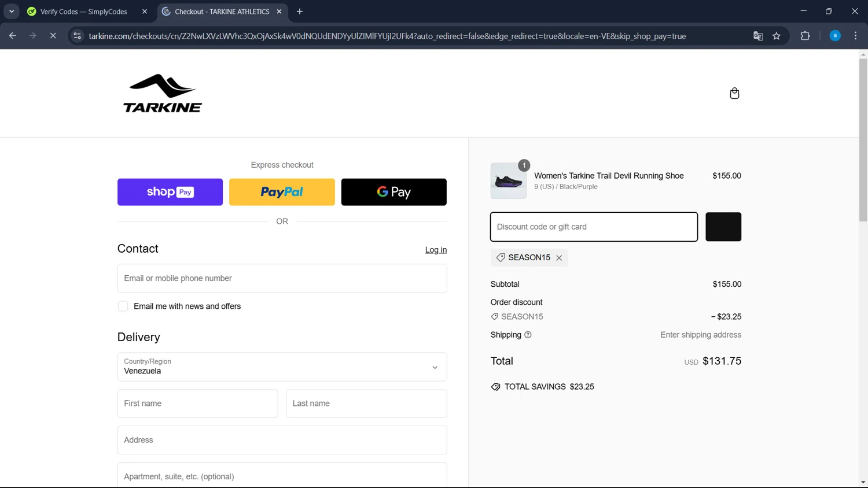Select the Checkout Tarkine Athletics tab

(x=223, y=12)
